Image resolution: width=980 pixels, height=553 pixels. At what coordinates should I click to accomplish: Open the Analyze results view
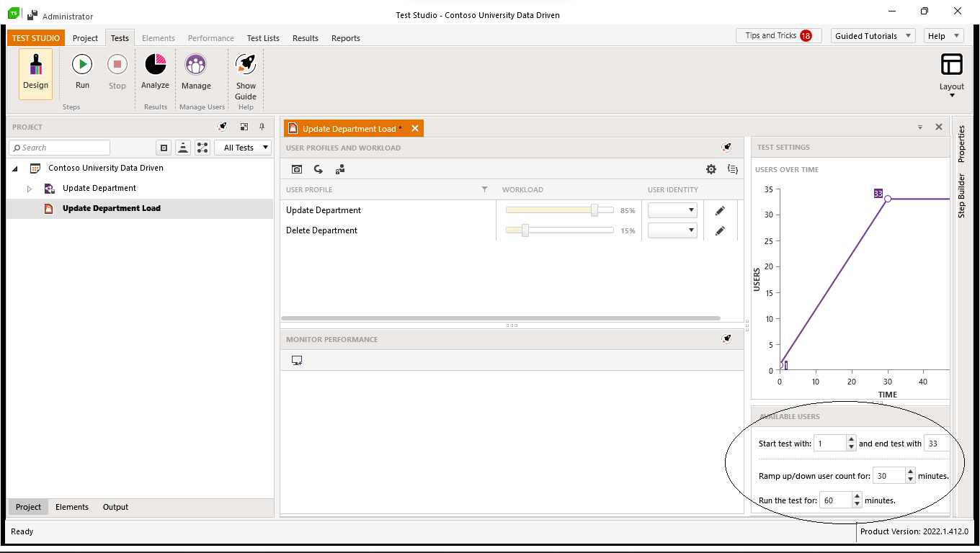155,72
